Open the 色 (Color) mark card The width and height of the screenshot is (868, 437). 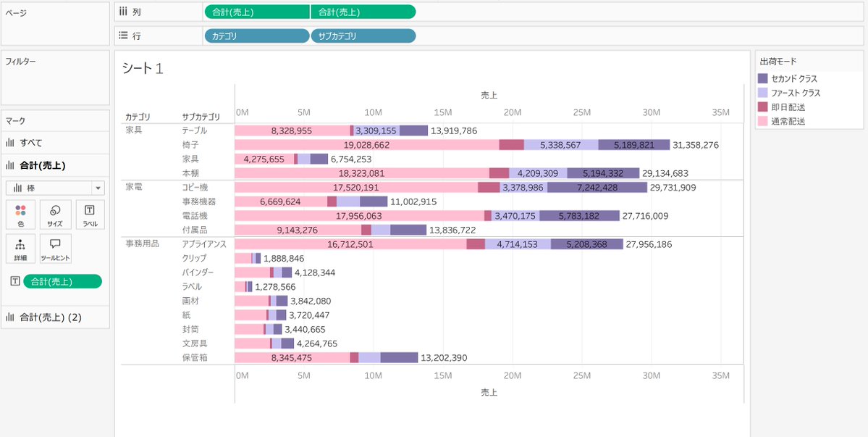pos(20,215)
